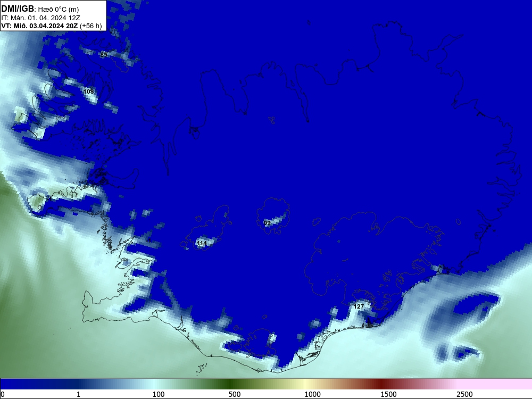Click the 100 mark on the color scale
The image size is (532, 399).
click(x=159, y=394)
